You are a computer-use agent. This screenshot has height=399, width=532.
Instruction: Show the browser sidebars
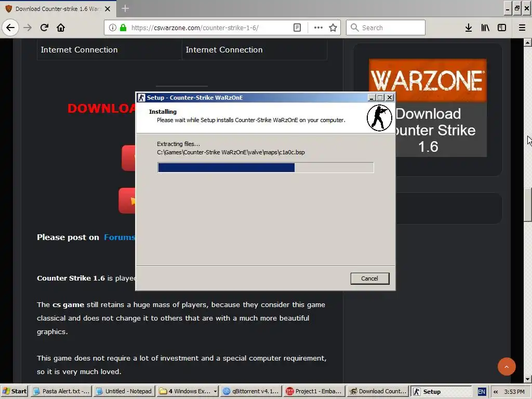[x=502, y=28]
